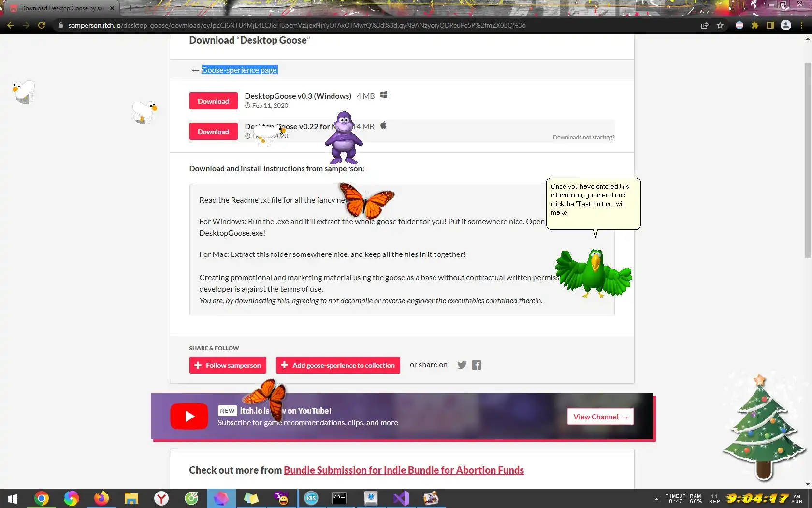Click the RAM 66% tray readout
Viewport: 812px width, 508px height.
pos(696,499)
